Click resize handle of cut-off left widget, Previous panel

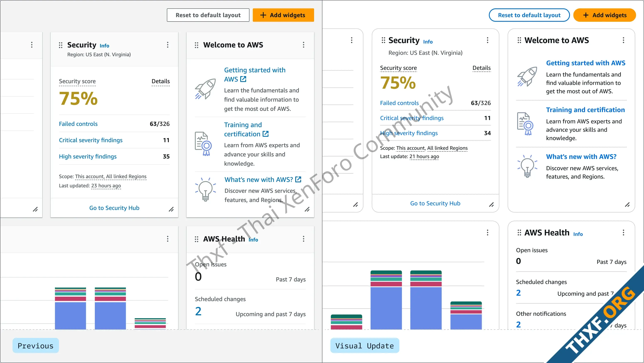(35, 209)
